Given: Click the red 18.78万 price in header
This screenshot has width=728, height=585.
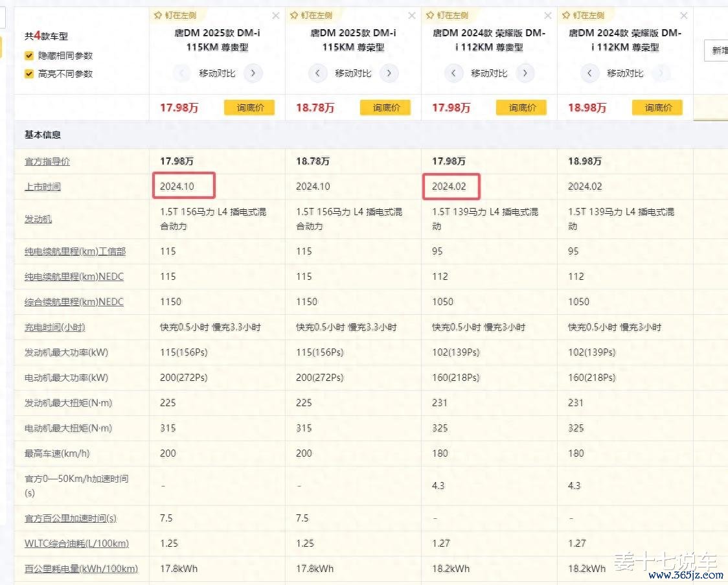Looking at the screenshot, I should click(315, 108).
